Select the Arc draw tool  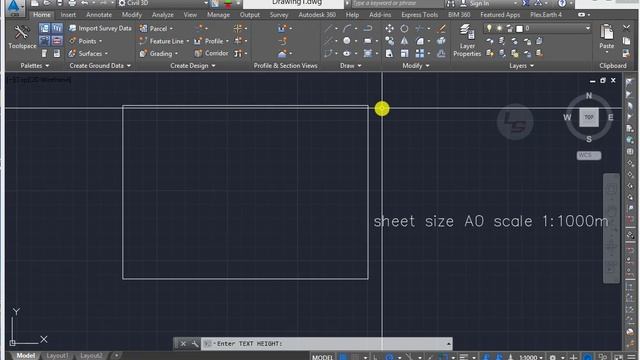(x=347, y=29)
